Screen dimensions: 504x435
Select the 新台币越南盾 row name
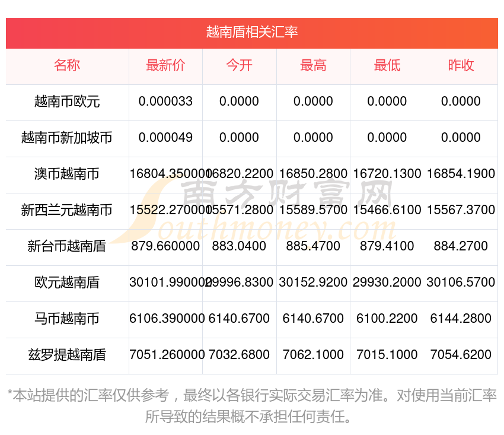pyautogui.click(x=67, y=246)
